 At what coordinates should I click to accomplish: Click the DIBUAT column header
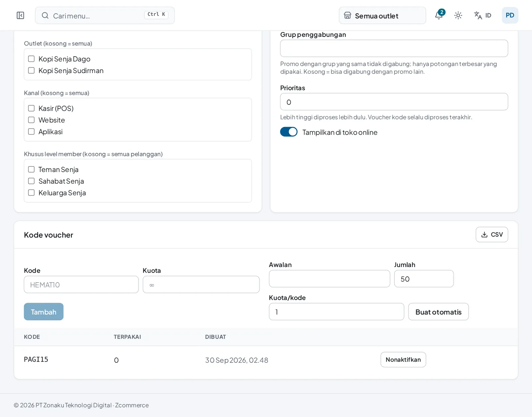(x=215, y=337)
